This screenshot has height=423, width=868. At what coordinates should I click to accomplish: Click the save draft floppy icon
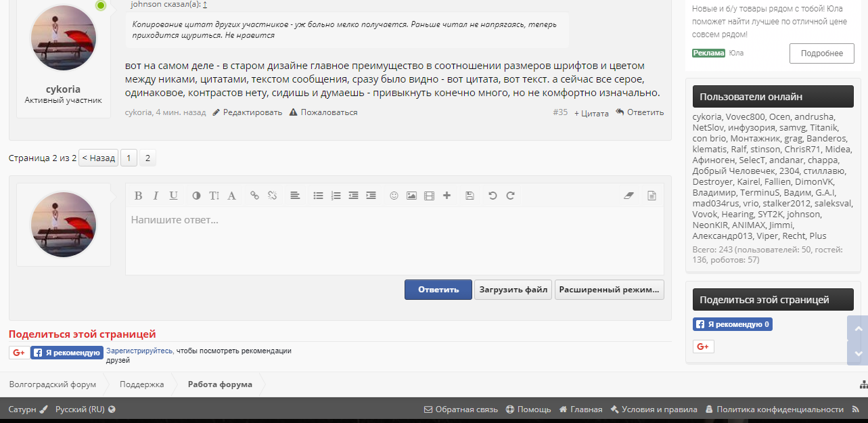pos(470,196)
